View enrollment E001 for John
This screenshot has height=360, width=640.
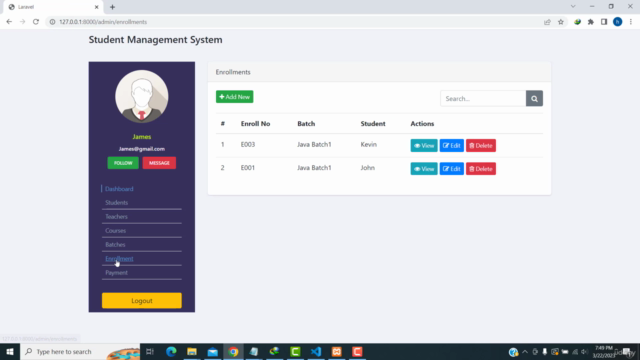click(x=424, y=169)
